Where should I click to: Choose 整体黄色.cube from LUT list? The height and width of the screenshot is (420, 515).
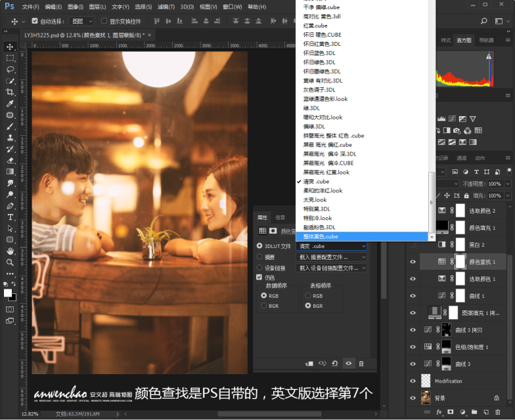361,236
